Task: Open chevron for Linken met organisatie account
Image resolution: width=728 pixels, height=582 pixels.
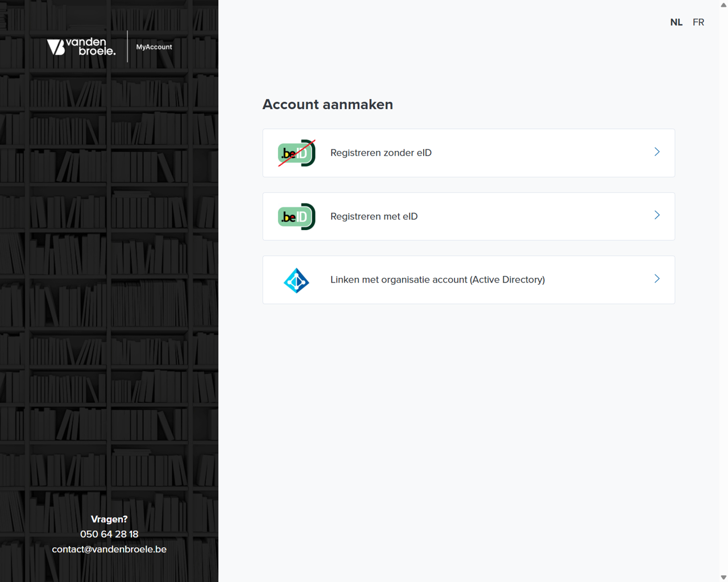Action: click(657, 278)
